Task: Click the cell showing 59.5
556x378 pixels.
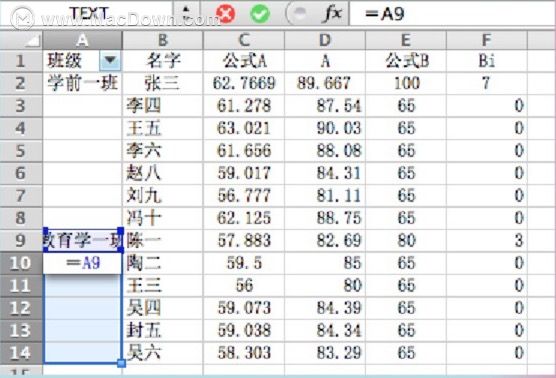Action: point(244,263)
